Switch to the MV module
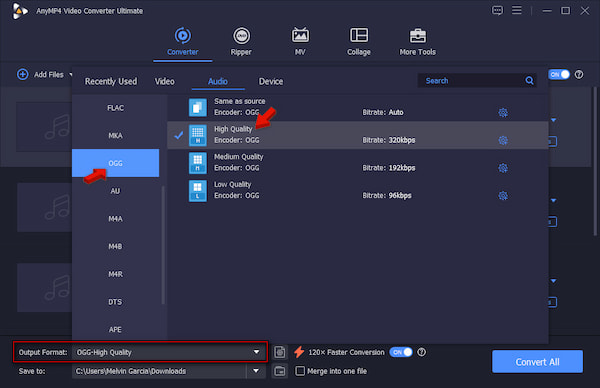 pos(300,41)
